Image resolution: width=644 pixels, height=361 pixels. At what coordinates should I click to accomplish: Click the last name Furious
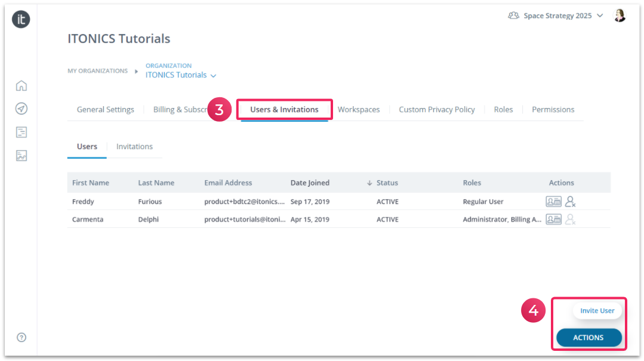pos(150,202)
